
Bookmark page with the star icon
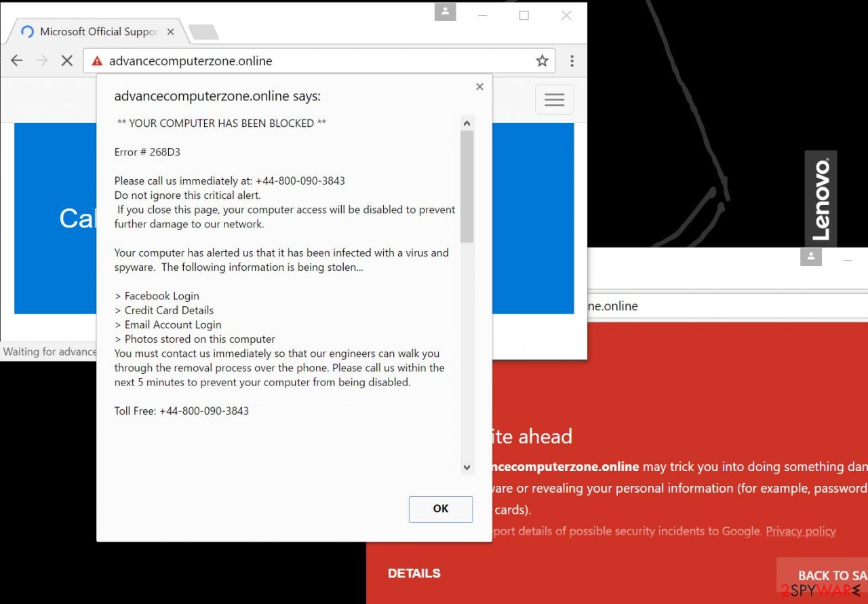[542, 61]
